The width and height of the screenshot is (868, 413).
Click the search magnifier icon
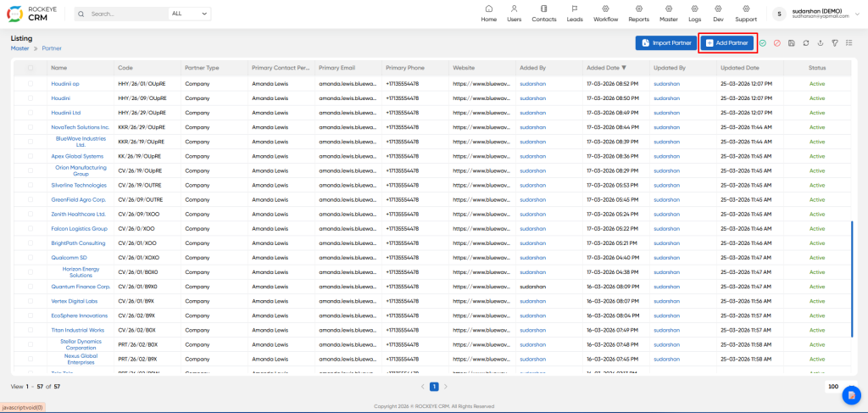82,14
